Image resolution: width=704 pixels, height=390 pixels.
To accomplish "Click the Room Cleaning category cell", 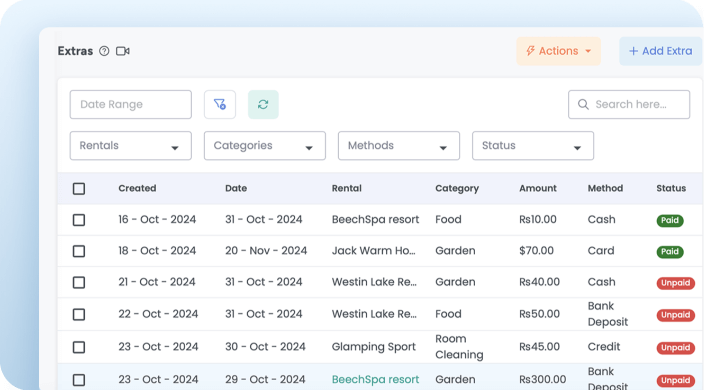I will [x=459, y=346].
